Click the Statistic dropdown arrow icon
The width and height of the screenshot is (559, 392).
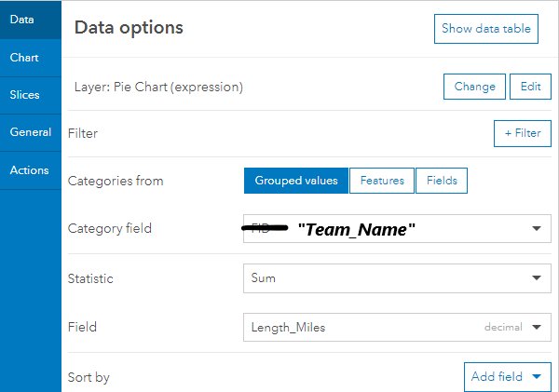point(536,277)
